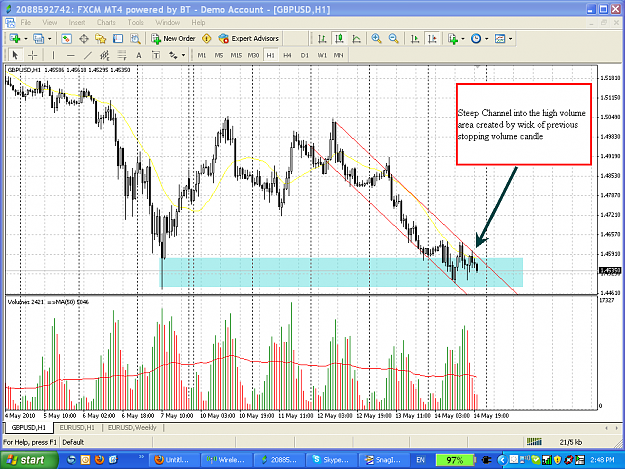Image resolution: width=625 pixels, height=469 pixels.
Task: Switch to M30 timeframe
Action: (x=254, y=55)
